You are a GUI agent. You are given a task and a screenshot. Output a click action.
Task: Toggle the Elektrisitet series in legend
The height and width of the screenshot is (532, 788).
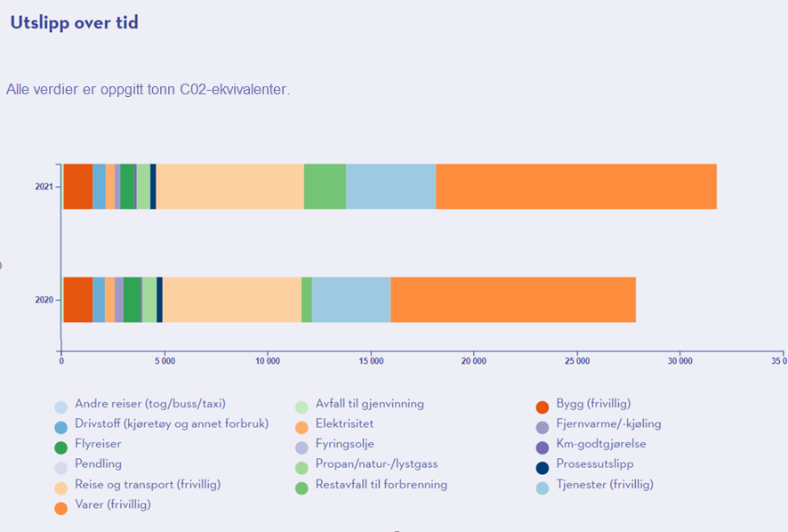point(344,423)
